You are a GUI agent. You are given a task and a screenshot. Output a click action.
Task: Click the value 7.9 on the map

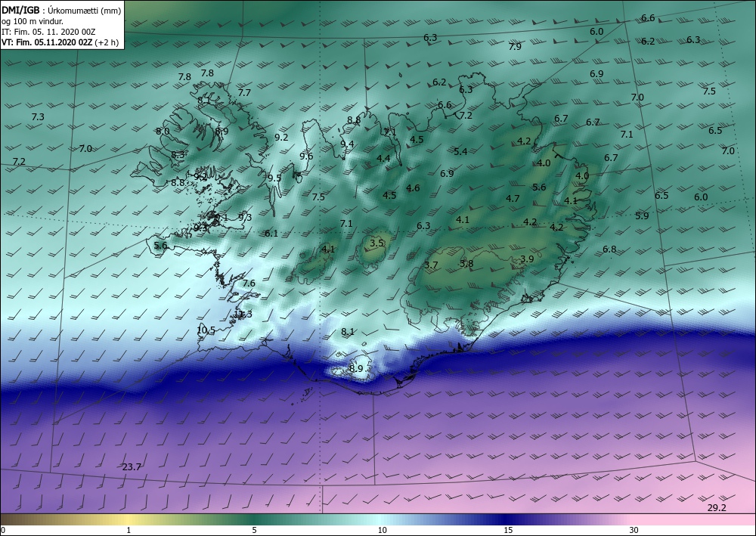point(515,47)
